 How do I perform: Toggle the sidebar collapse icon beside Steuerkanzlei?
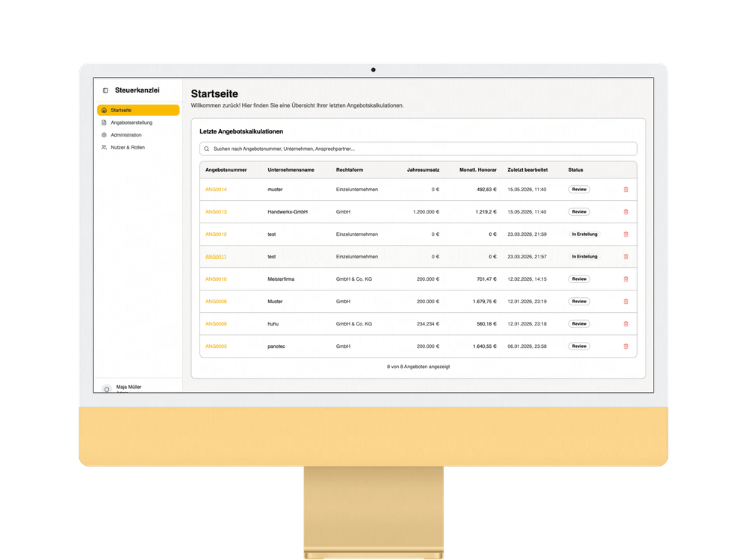click(105, 90)
